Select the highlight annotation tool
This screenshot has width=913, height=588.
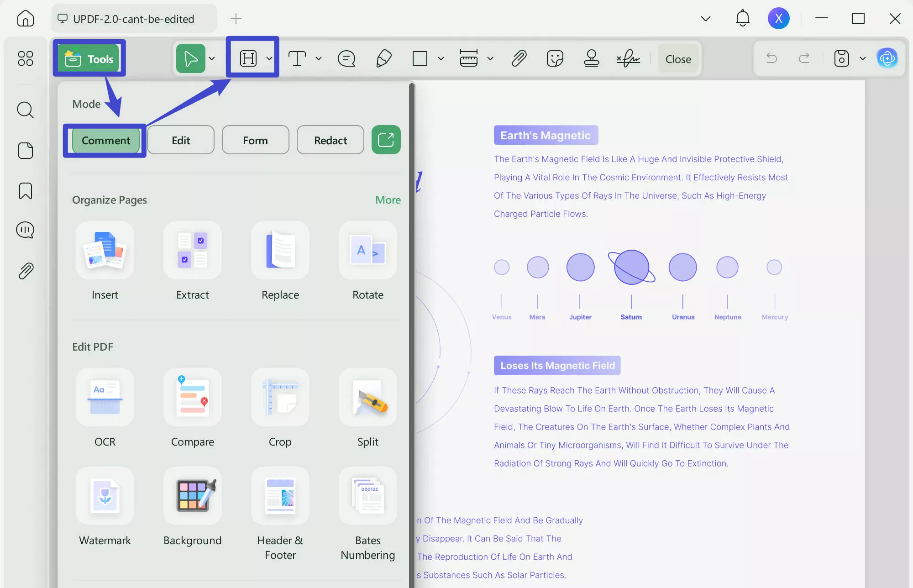point(249,58)
